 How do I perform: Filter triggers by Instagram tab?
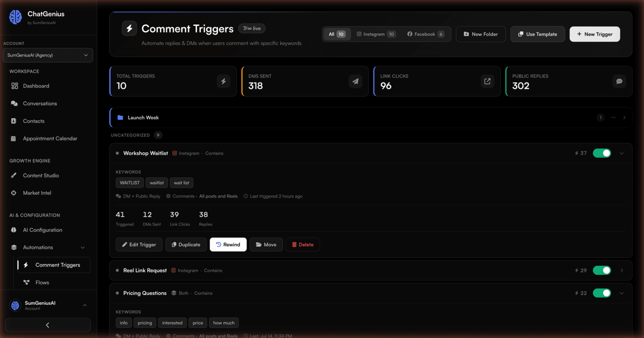click(x=376, y=34)
